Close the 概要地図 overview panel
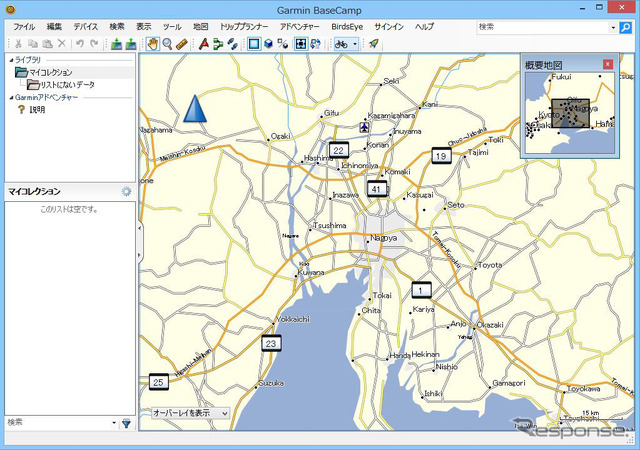The image size is (640, 450). [x=608, y=64]
